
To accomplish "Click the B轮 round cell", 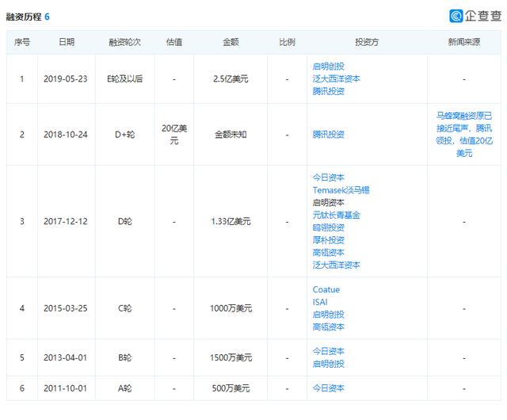I will [125, 357].
